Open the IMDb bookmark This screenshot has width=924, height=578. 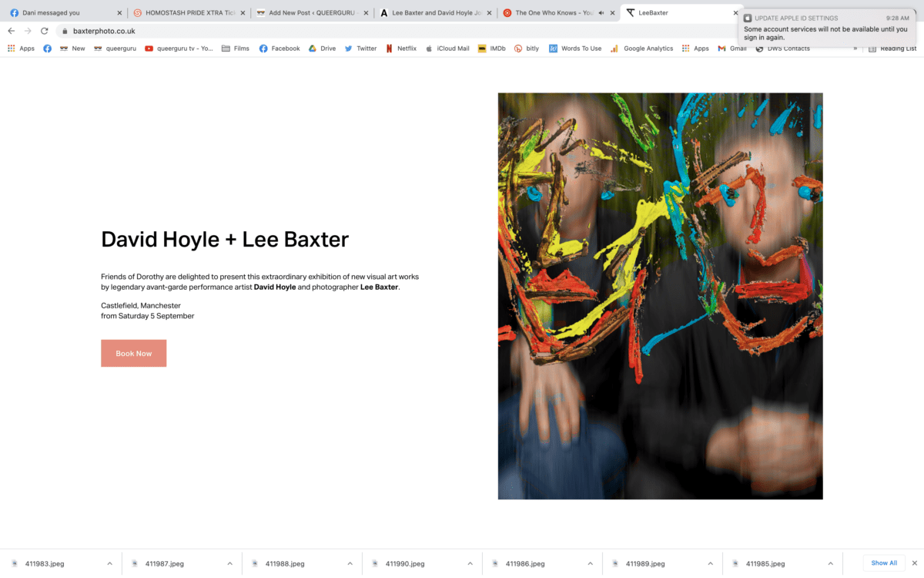[491, 49]
